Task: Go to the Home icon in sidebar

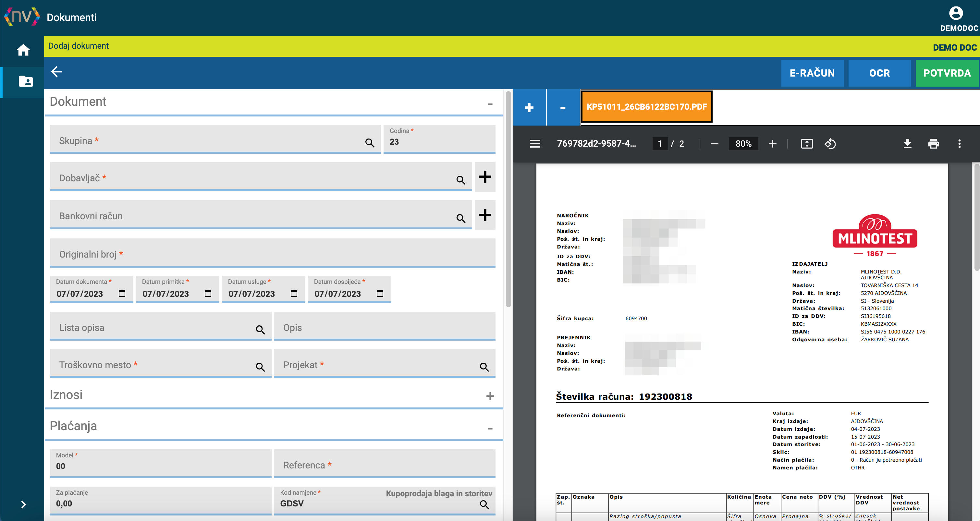Action: click(x=23, y=50)
